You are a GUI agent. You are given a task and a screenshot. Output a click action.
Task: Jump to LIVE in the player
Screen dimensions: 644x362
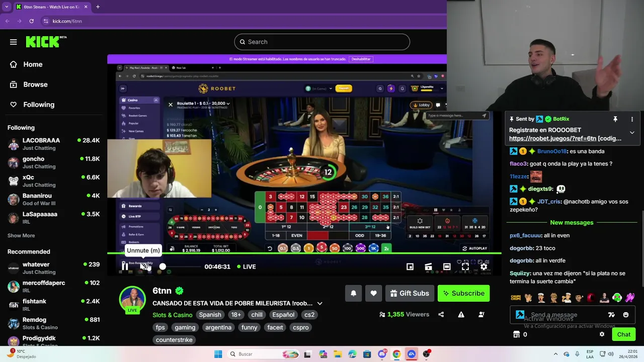[247, 266]
